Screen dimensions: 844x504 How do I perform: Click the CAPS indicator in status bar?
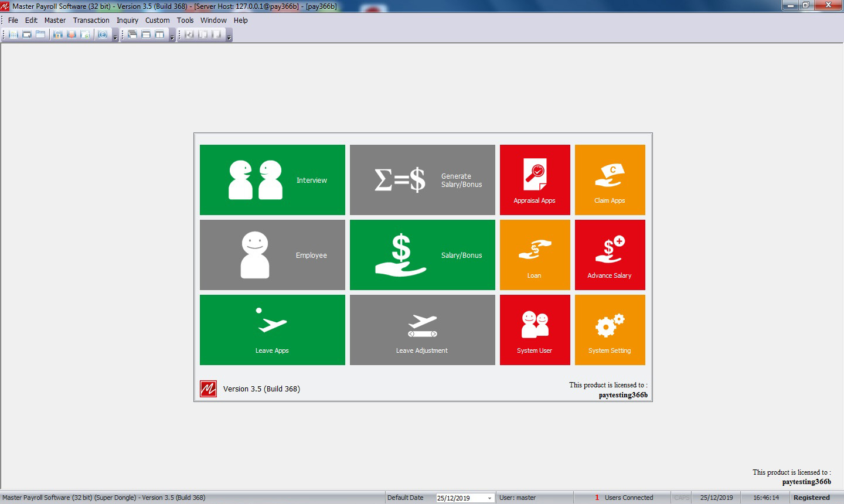coord(682,498)
